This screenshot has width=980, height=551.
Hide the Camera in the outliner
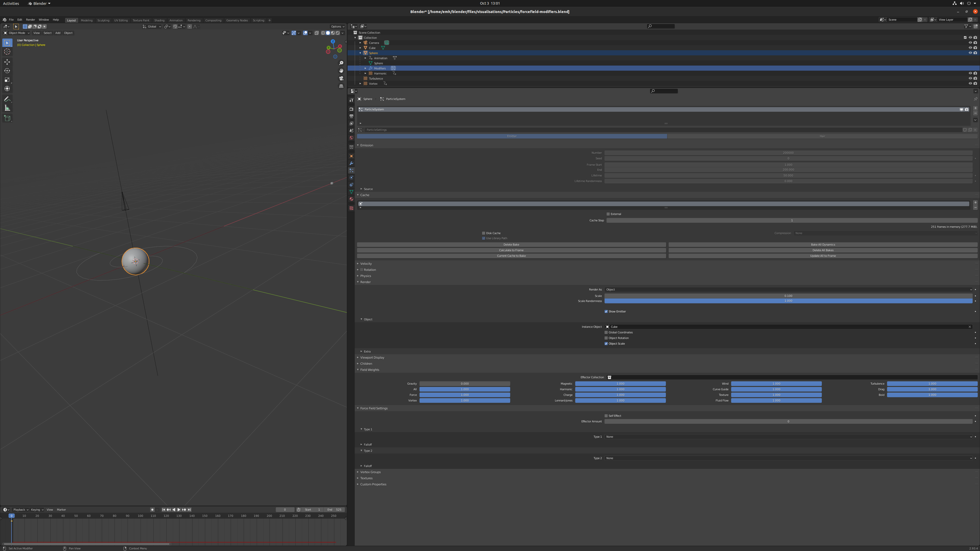(x=970, y=43)
